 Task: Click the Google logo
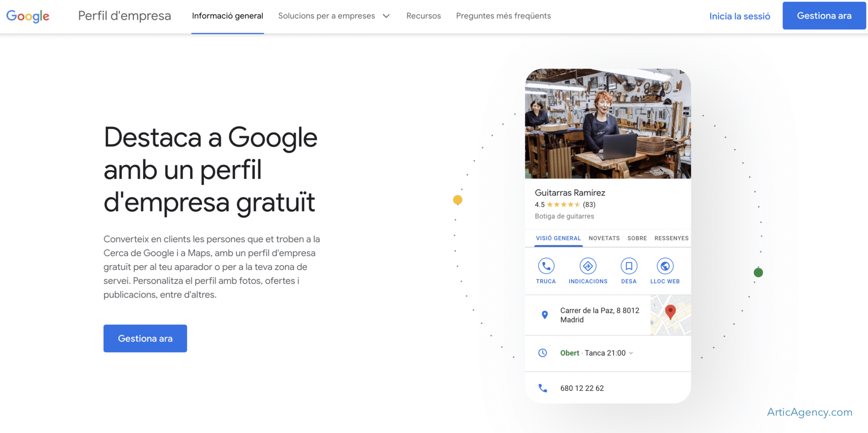(x=28, y=16)
